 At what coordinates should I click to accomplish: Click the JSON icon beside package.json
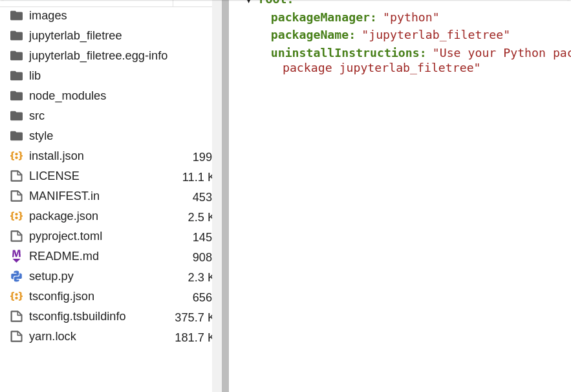(16, 216)
